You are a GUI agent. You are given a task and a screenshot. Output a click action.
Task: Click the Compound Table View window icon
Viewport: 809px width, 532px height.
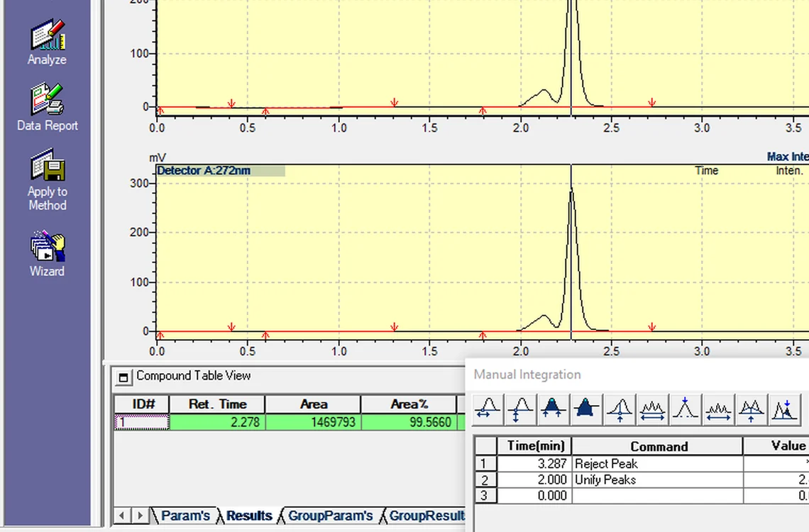(x=123, y=377)
